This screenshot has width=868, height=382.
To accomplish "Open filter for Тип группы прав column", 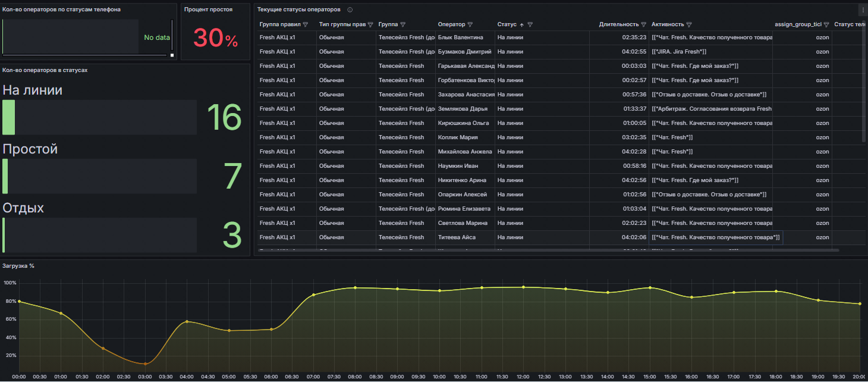I will 370,24.
